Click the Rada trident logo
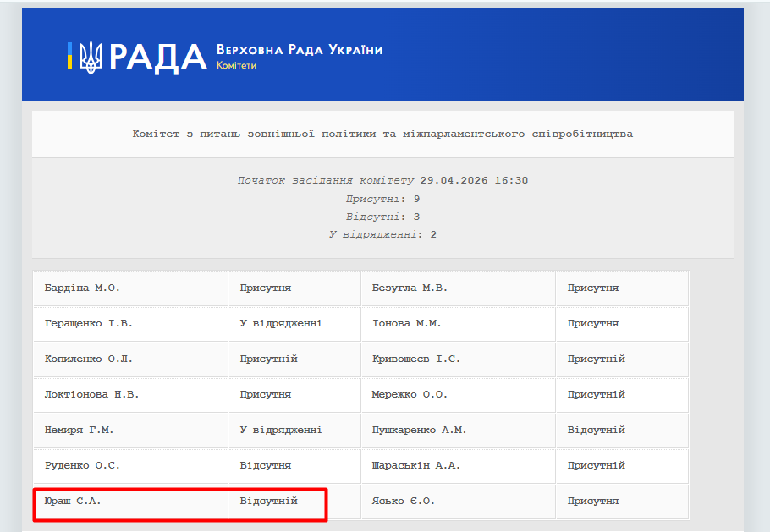The height and width of the screenshot is (532, 770). click(91, 58)
